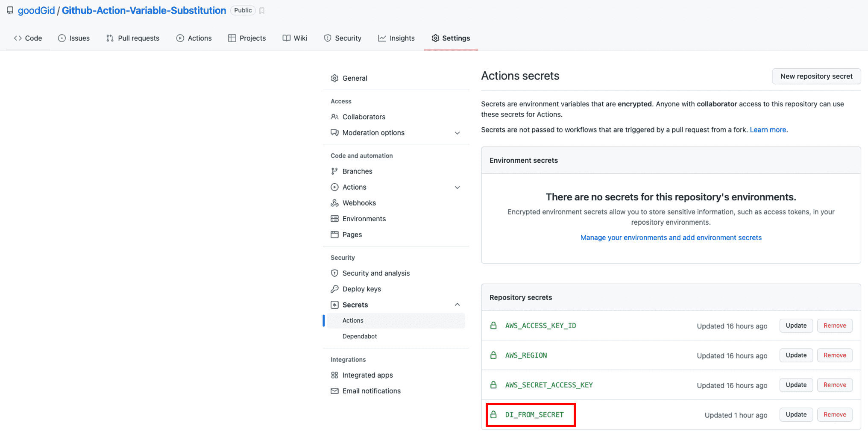Remove the AWS_ACCESS_KEY_ID secret
868x437 pixels.
pos(835,326)
